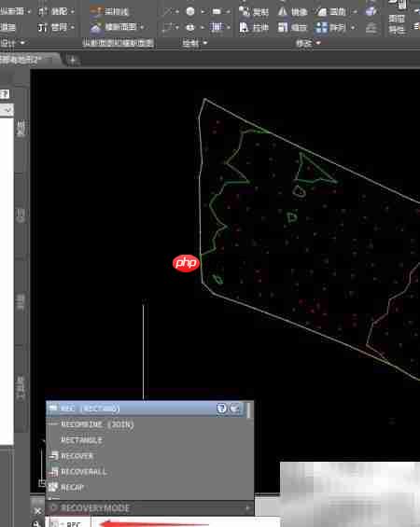Select the green triangular polyline in drawing
This screenshot has height=527, width=420.
(x=315, y=169)
